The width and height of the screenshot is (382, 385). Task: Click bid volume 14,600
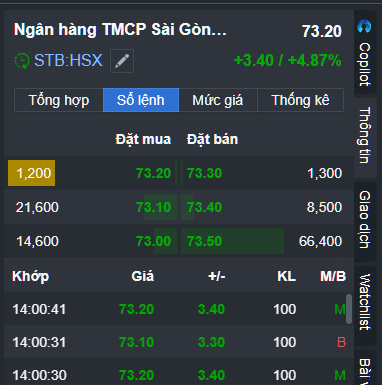tap(37, 241)
